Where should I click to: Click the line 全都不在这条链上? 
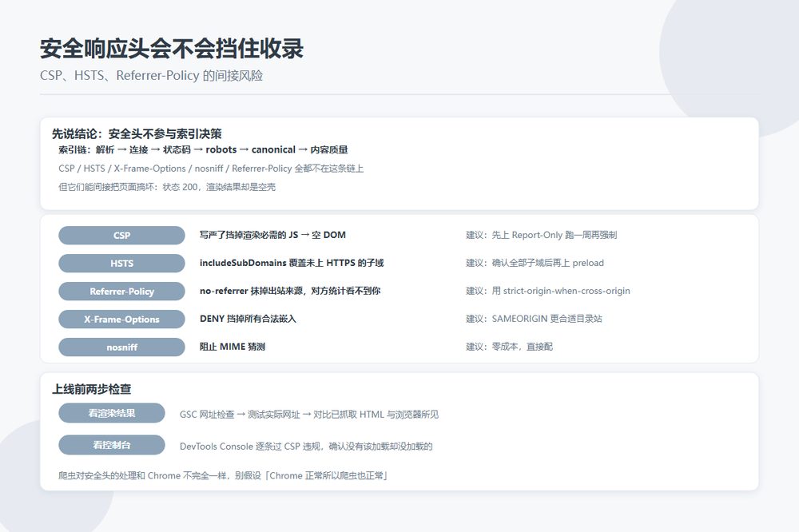click(x=211, y=169)
